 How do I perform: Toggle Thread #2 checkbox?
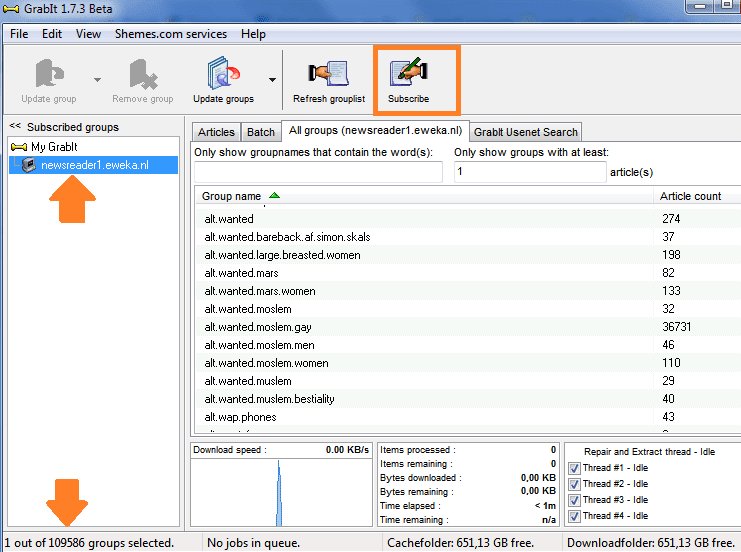pyautogui.click(x=574, y=484)
